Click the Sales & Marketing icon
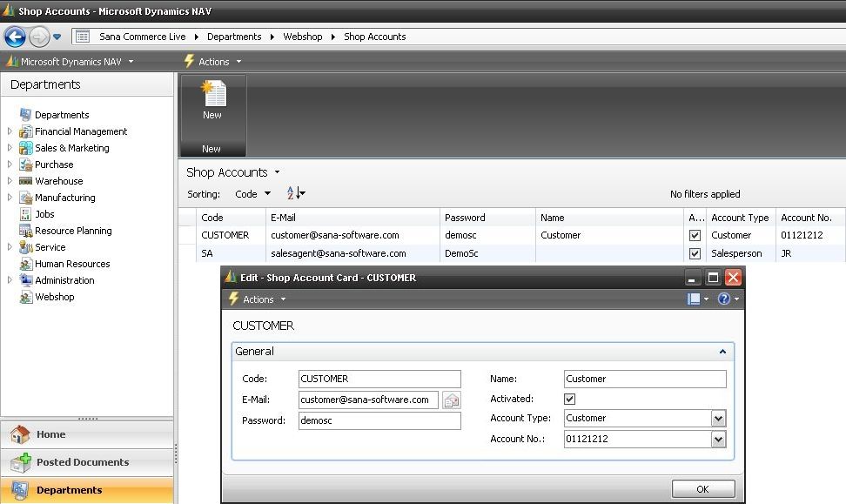The image size is (846, 504). (x=25, y=148)
